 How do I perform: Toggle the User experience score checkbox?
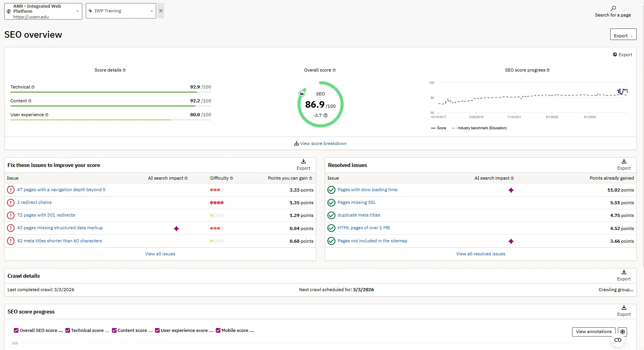[157, 330]
